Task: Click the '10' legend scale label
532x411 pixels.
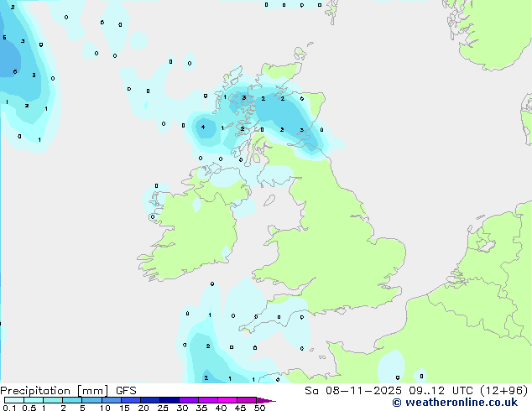Action: (105, 408)
